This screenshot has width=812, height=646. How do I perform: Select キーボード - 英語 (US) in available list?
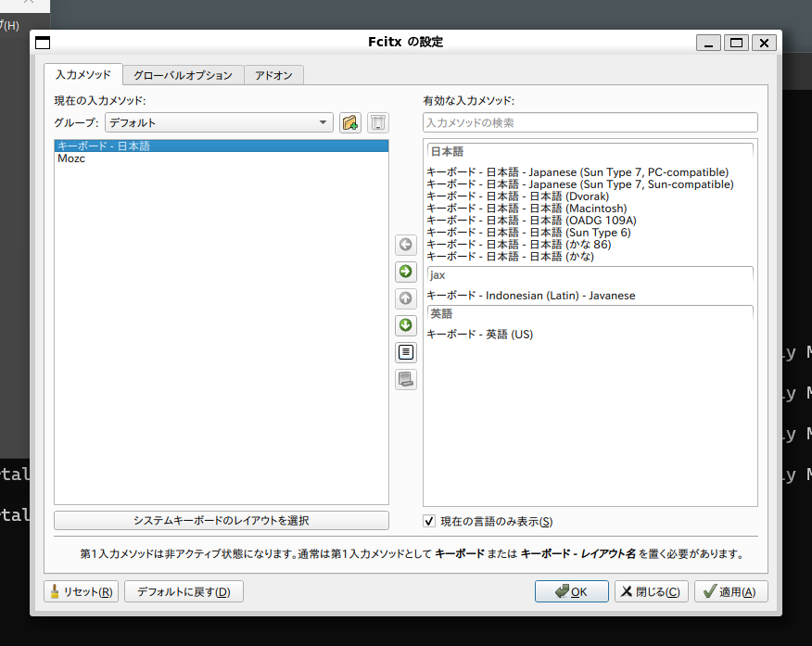click(480, 334)
